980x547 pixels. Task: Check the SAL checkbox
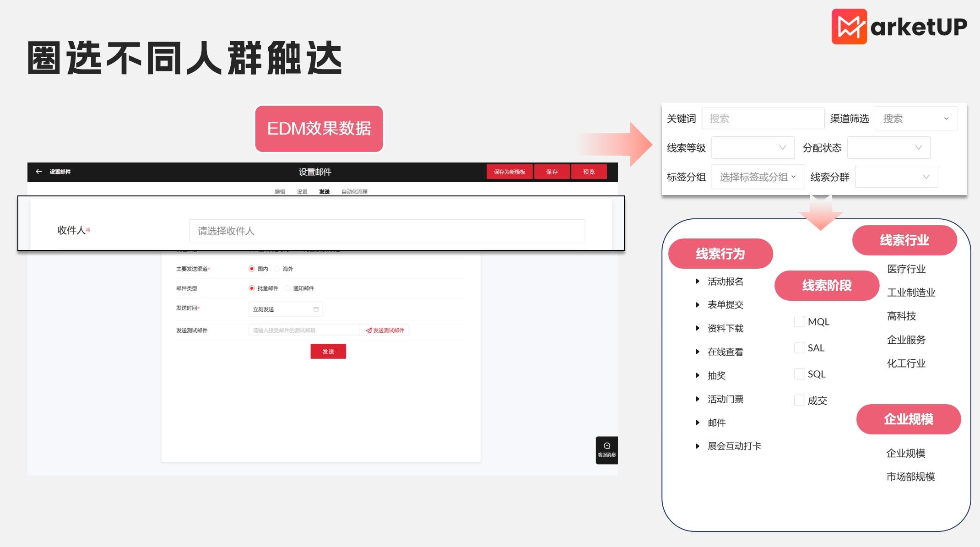799,347
